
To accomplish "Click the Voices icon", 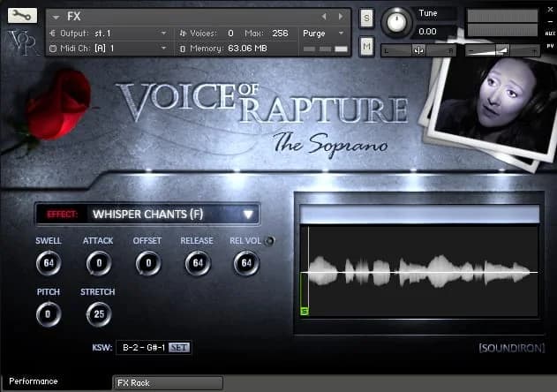I will click(183, 34).
